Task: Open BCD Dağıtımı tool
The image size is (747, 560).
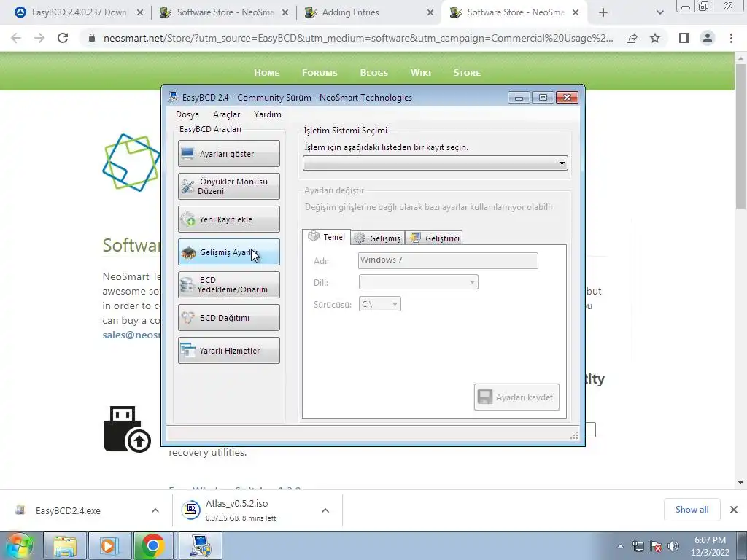Action: tap(228, 318)
